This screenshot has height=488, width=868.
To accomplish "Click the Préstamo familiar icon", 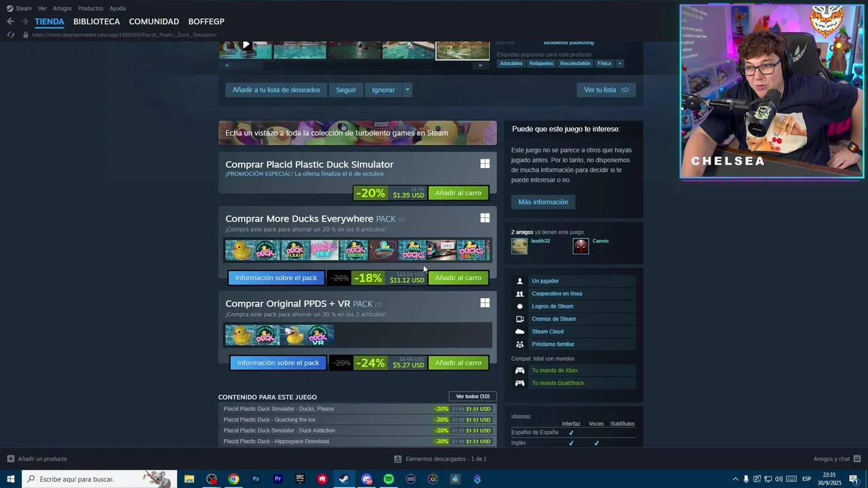I will pos(519,344).
